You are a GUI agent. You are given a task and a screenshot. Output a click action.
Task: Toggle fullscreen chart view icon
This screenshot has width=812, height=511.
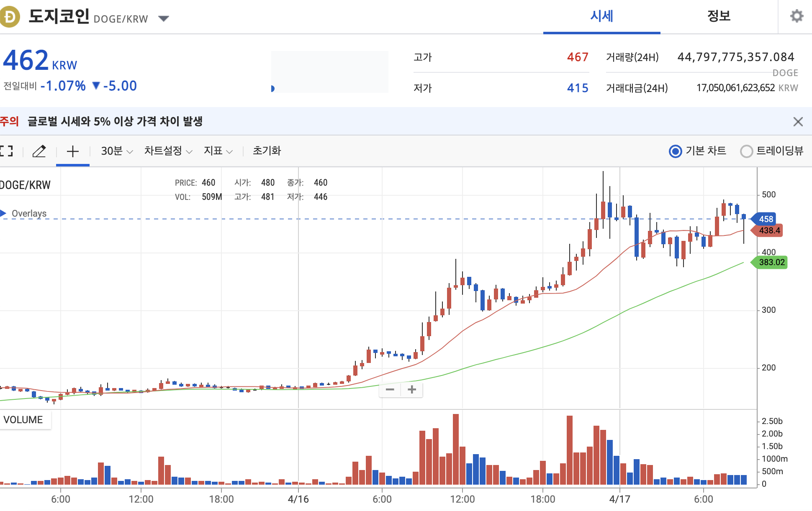6,151
